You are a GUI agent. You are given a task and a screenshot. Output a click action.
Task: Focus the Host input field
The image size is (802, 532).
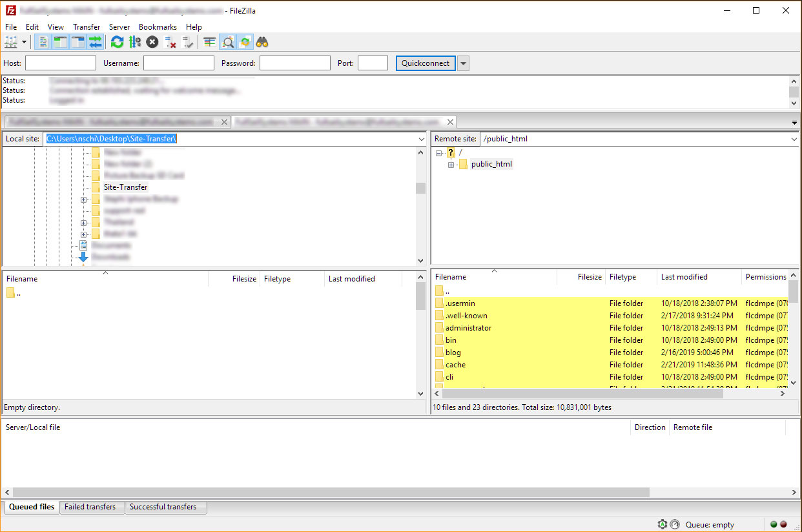click(x=61, y=63)
